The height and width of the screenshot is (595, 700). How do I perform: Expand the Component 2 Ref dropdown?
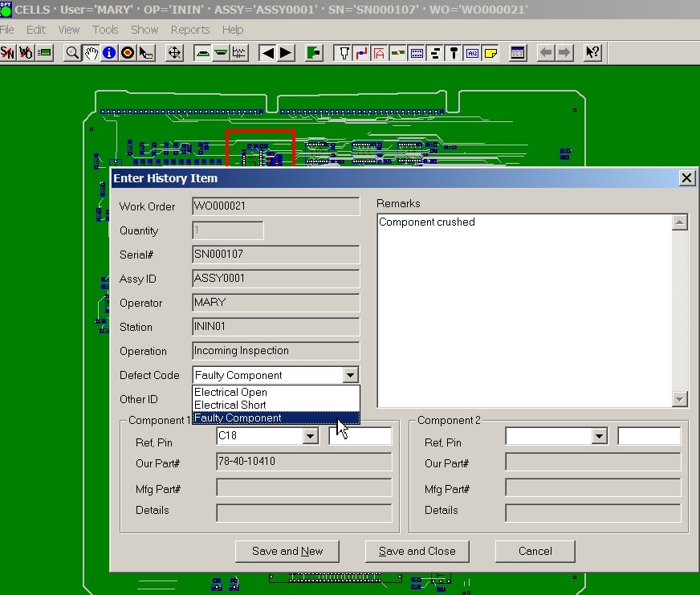point(599,436)
